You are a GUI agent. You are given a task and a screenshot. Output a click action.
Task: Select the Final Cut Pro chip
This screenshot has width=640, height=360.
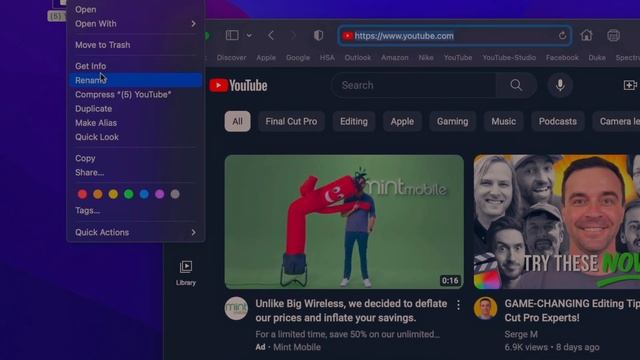point(291,121)
